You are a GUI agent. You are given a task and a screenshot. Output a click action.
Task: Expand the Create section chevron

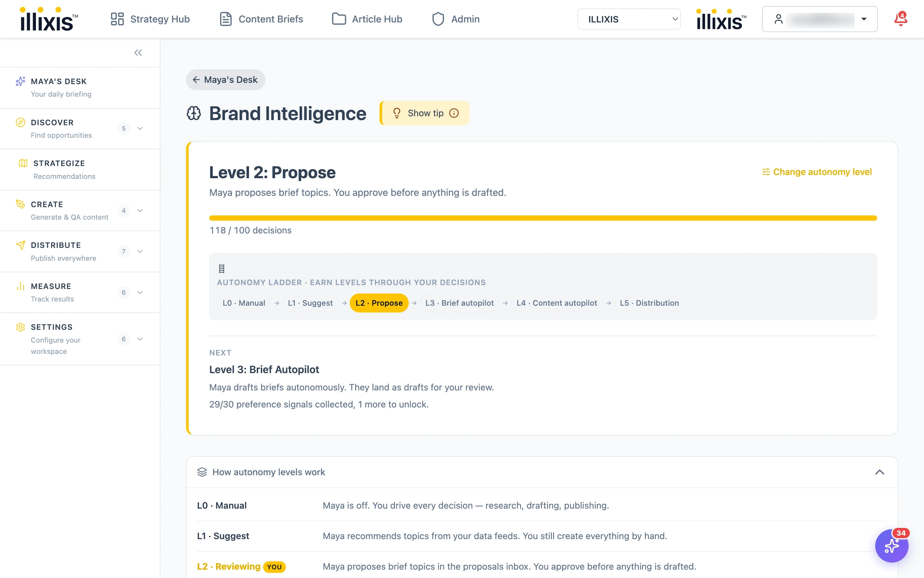click(140, 211)
